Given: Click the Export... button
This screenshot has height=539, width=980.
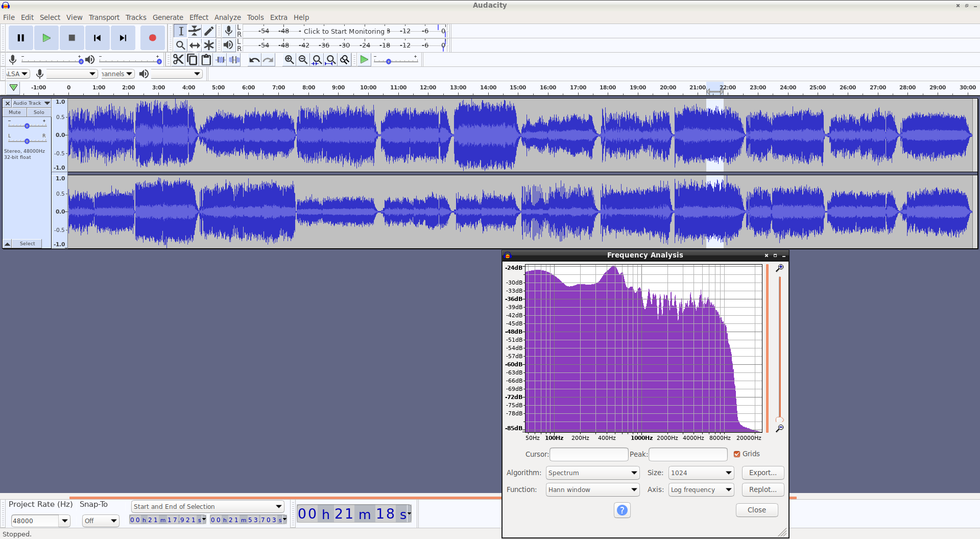Looking at the screenshot, I should click(x=763, y=473).
